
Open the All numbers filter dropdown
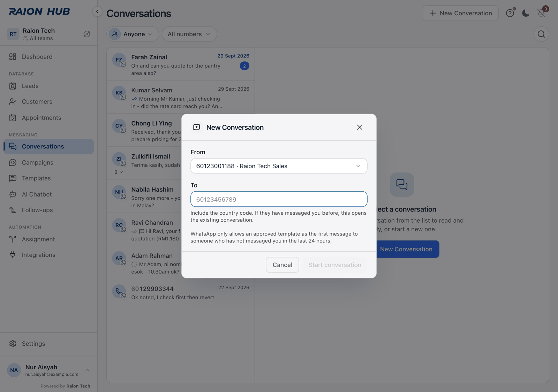[x=189, y=34]
